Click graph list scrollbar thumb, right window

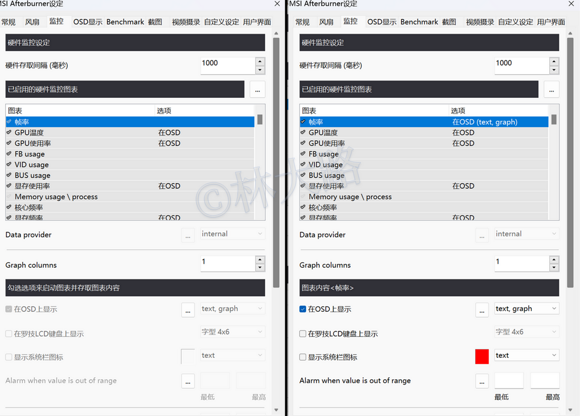(x=554, y=119)
